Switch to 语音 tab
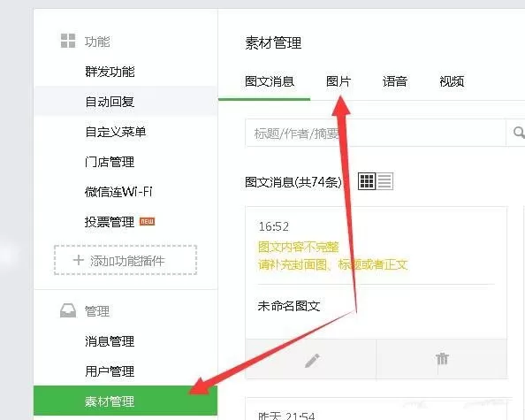The image size is (525, 420). pyautogui.click(x=395, y=81)
